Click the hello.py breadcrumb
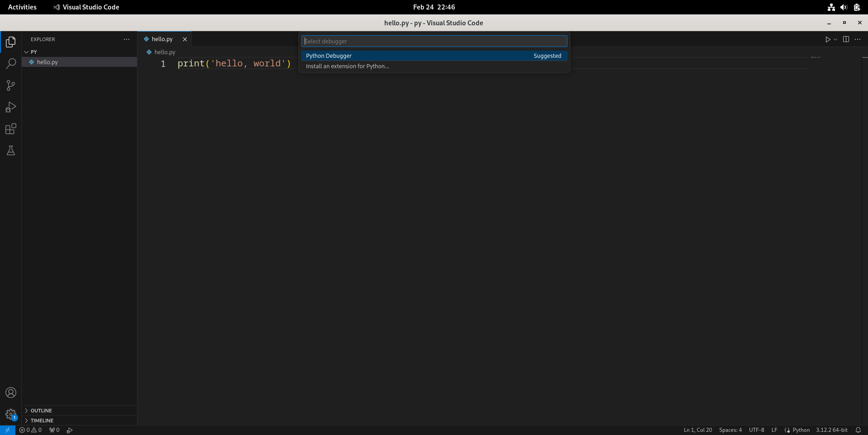 pyautogui.click(x=161, y=52)
